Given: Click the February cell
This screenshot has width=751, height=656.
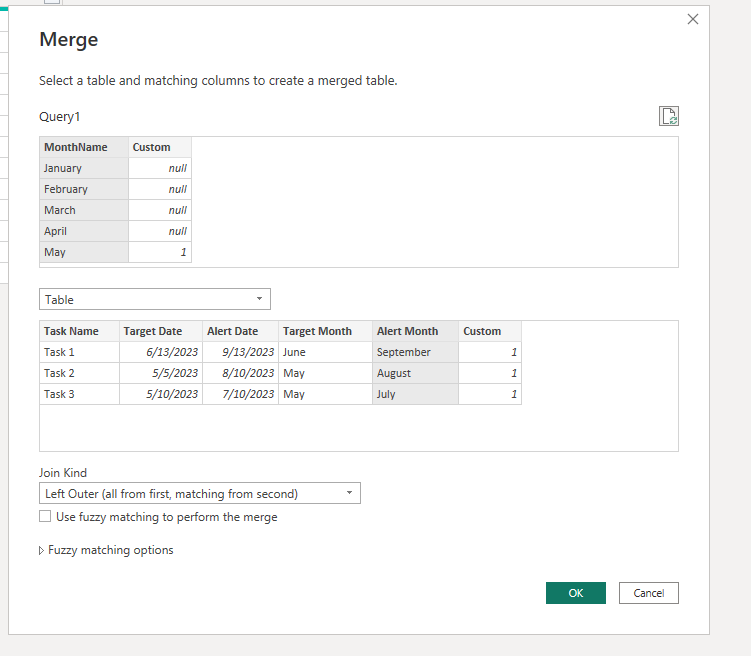Looking at the screenshot, I should pyautogui.click(x=84, y=189).
